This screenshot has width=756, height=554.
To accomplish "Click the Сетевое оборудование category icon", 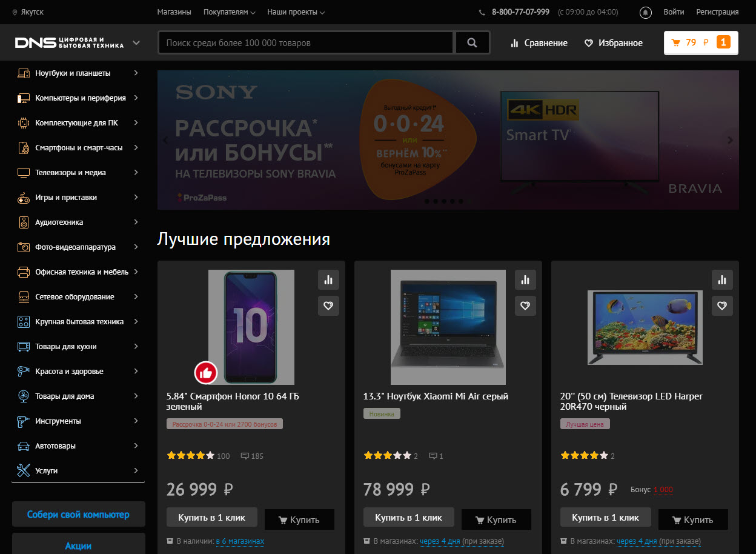I will coord(24,297).
